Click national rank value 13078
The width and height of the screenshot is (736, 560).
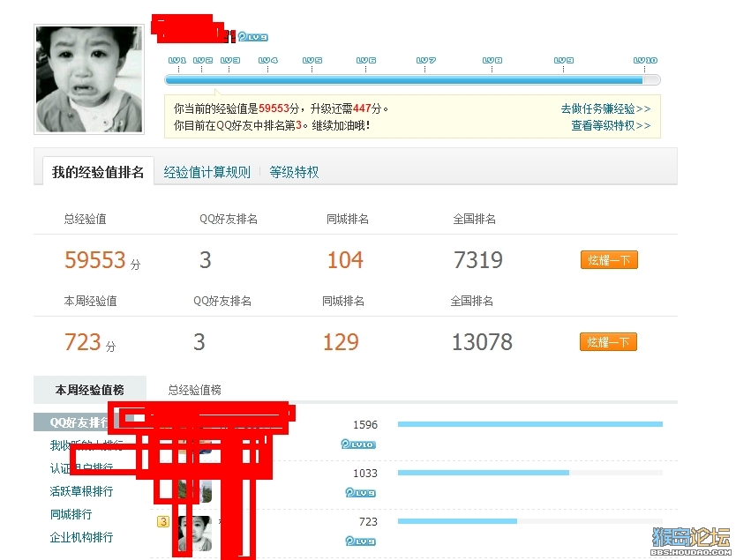pyautogui.click(x=482, y=342)
